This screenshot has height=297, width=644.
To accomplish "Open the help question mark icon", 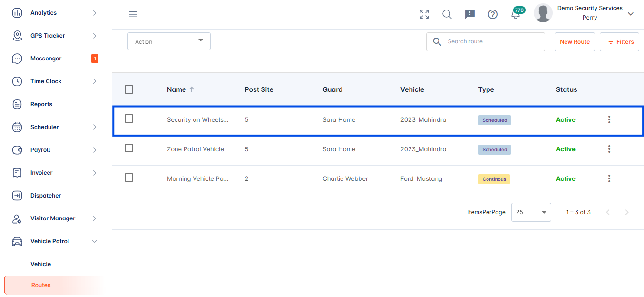I will pyautogui.click(x=493, y=14).
